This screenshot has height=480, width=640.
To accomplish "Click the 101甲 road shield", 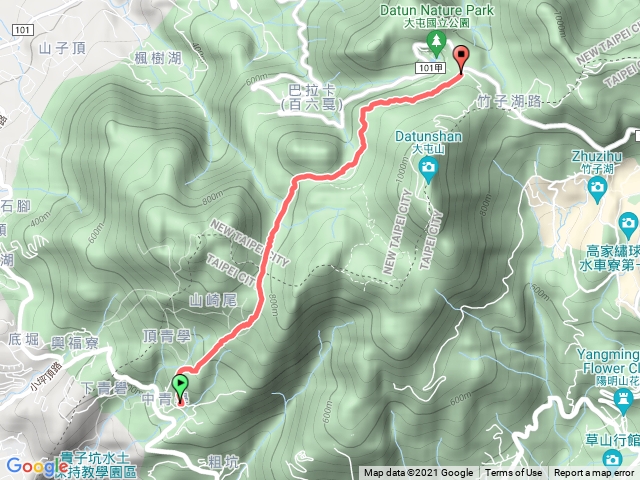I will [x=430, y=68].
